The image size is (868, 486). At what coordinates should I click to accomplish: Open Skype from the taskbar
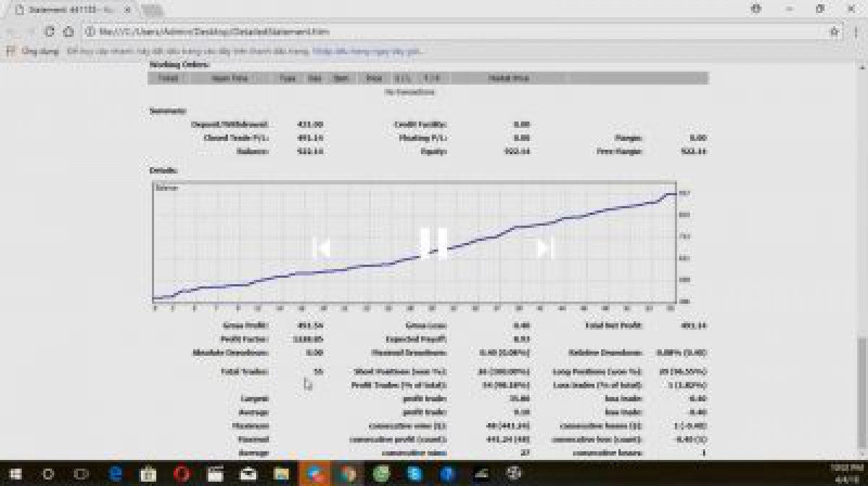pos(414,474)
